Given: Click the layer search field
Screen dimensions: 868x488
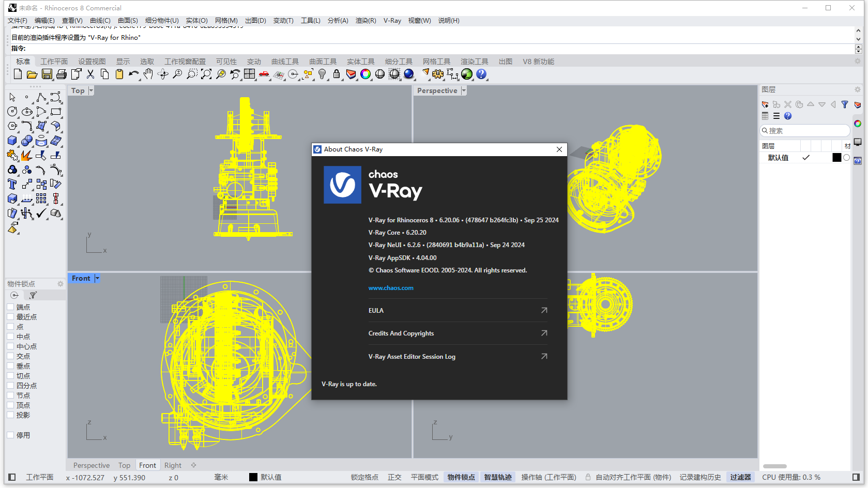Looking at the screenshot, I should [804, 131].
